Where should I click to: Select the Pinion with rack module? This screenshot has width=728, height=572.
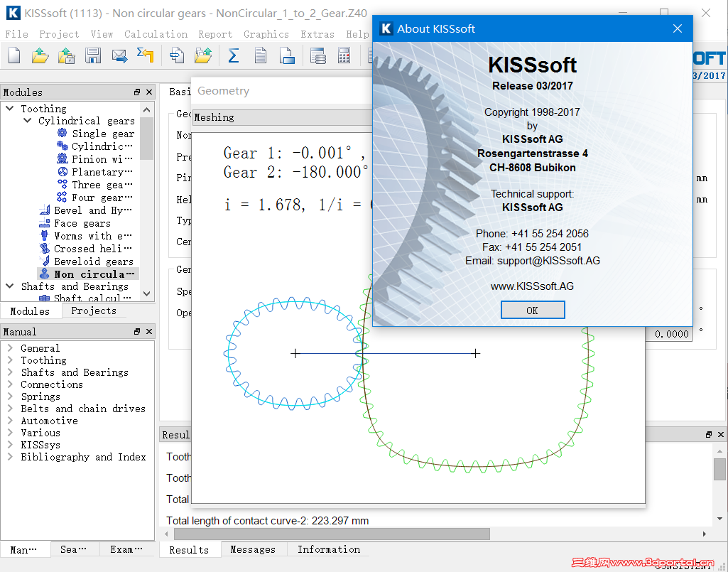point(95,159)
